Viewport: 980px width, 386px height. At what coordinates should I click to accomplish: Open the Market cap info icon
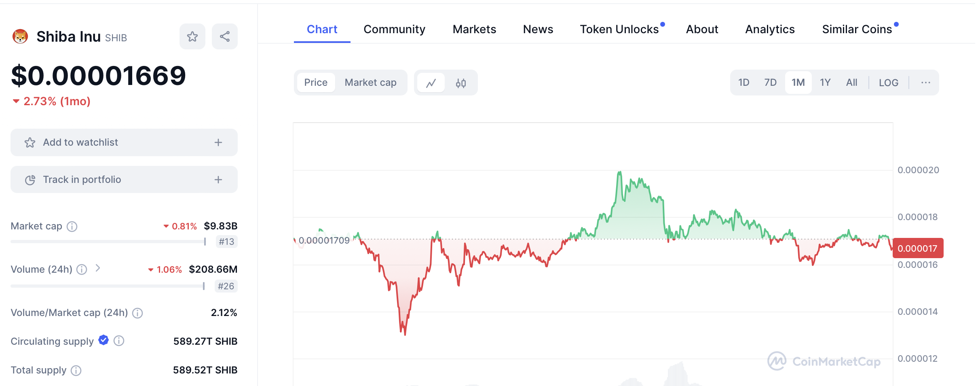pos(72,226)
